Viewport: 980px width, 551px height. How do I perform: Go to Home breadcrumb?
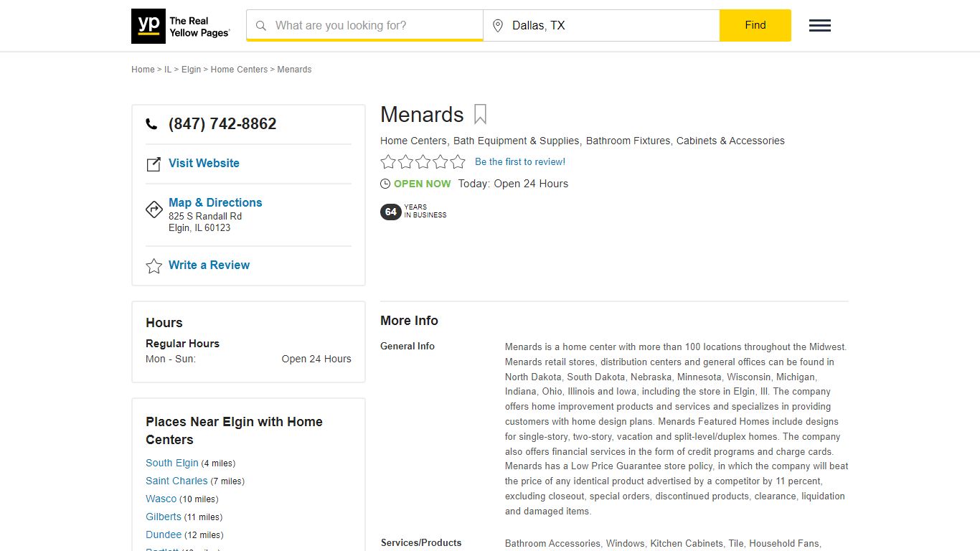[143, 70]
